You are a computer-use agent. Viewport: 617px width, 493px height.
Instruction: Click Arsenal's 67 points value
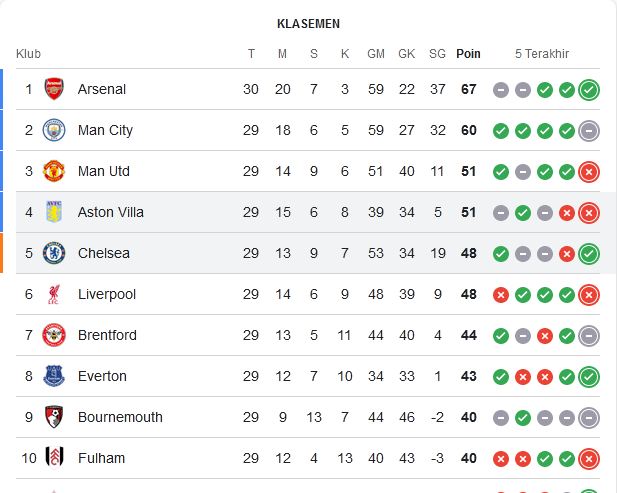tap(468, 89)
